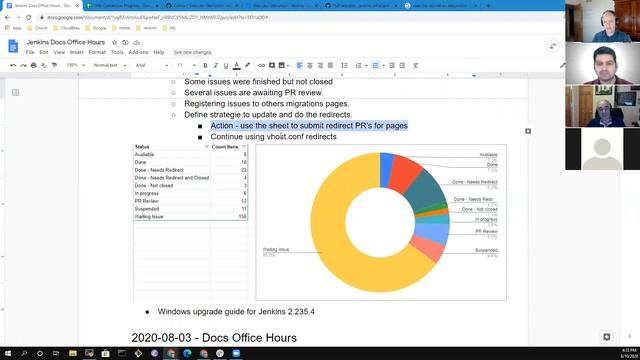The height and width of the screenshot is (360, 640).
Task: Click the Print icon in the toolbar
Action: (x=33, y=65)
